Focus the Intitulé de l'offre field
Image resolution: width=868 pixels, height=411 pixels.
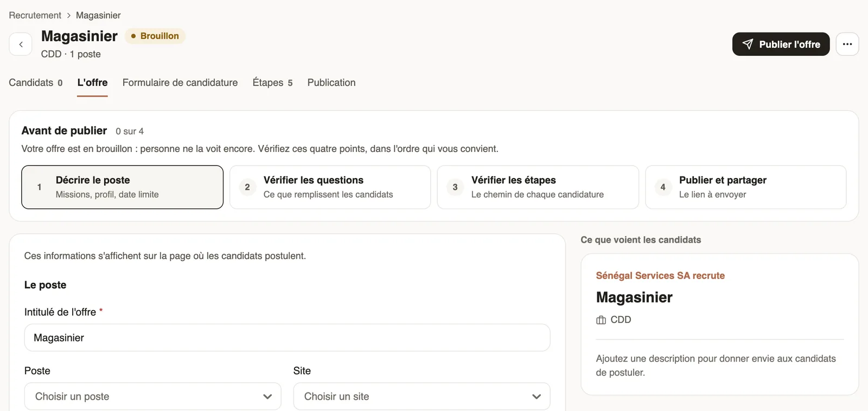(287, 338)
